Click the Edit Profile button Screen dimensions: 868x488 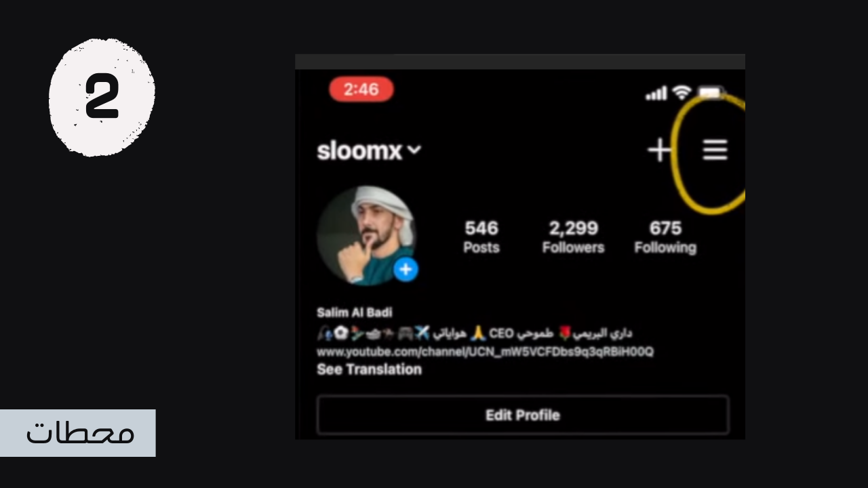pyautogui.click(x=523, y=415)
